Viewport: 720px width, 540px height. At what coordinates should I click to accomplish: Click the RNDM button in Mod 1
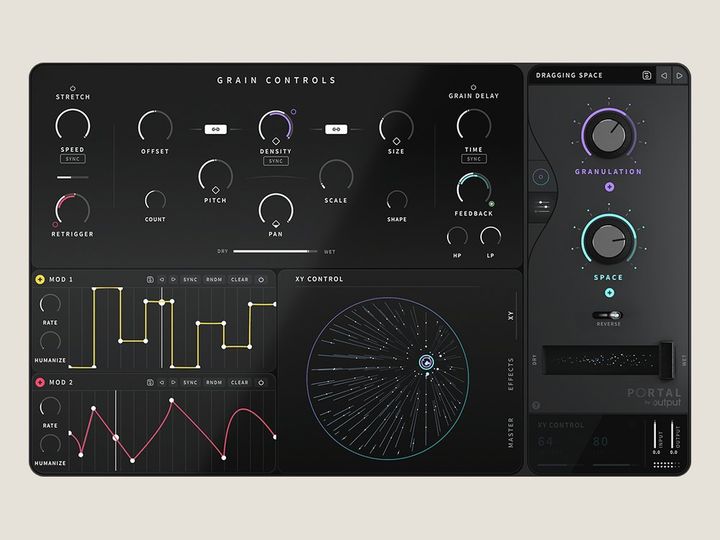click(214, 279)
